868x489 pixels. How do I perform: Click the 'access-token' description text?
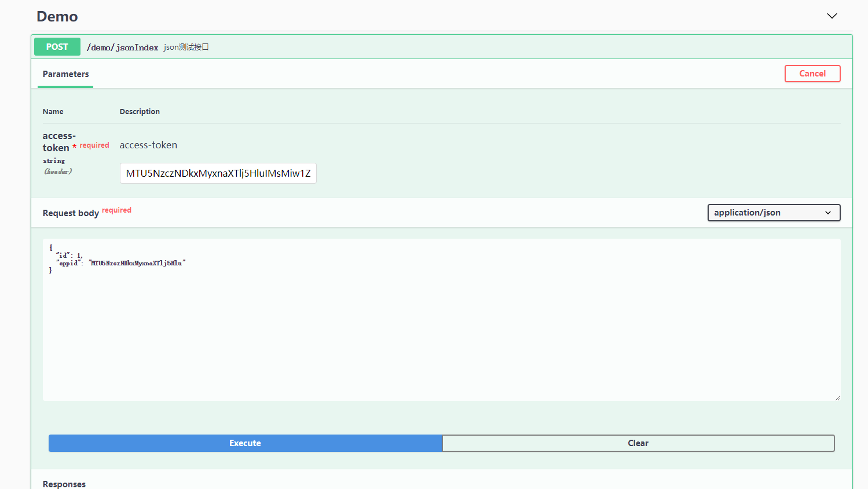(x=148, y=145)
